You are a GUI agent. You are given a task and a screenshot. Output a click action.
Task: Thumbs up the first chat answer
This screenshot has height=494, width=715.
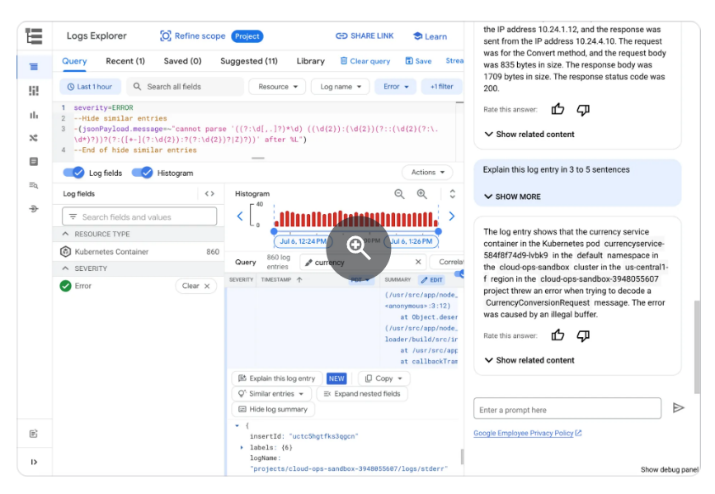[x=558, y=109]
